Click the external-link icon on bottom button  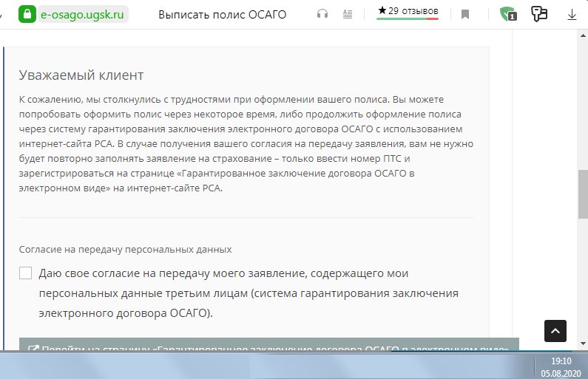[33, 348]
